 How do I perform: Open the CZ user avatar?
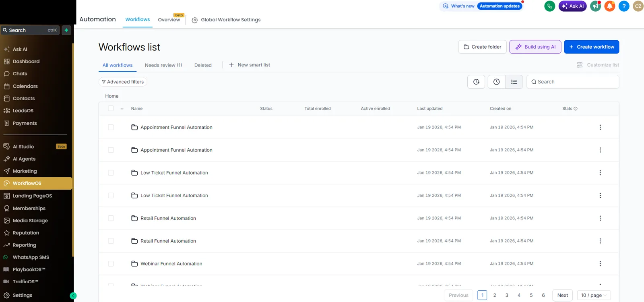pos(638,6)
